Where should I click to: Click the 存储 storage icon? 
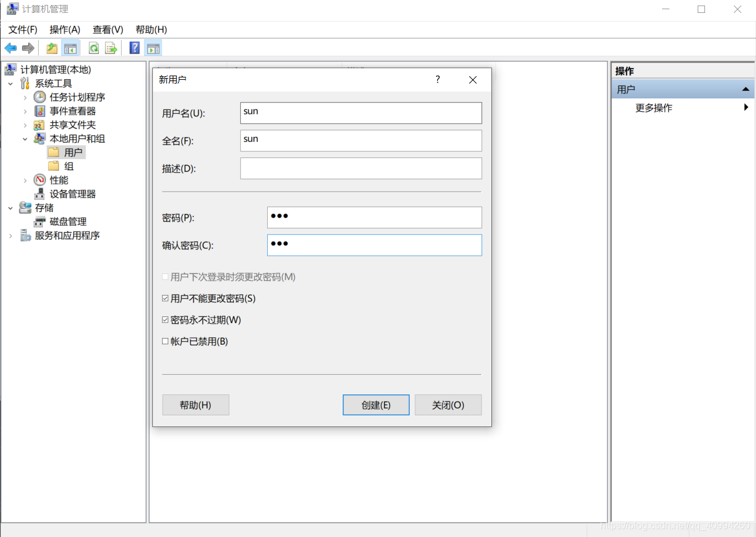point(25,208)
